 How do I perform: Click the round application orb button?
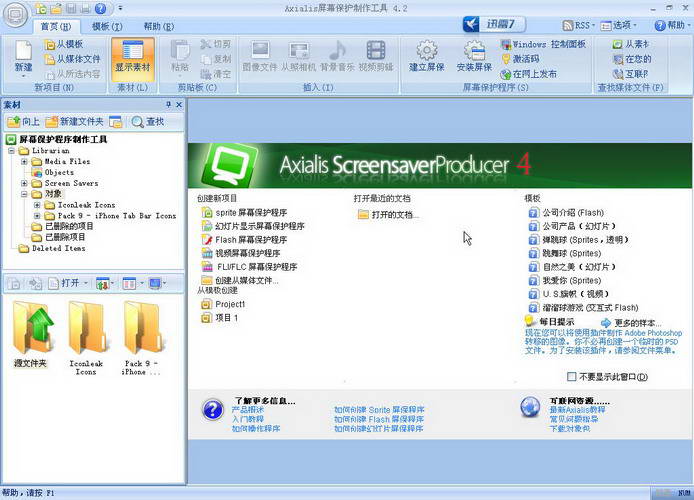pyautogui.click(x=16, y=15)
